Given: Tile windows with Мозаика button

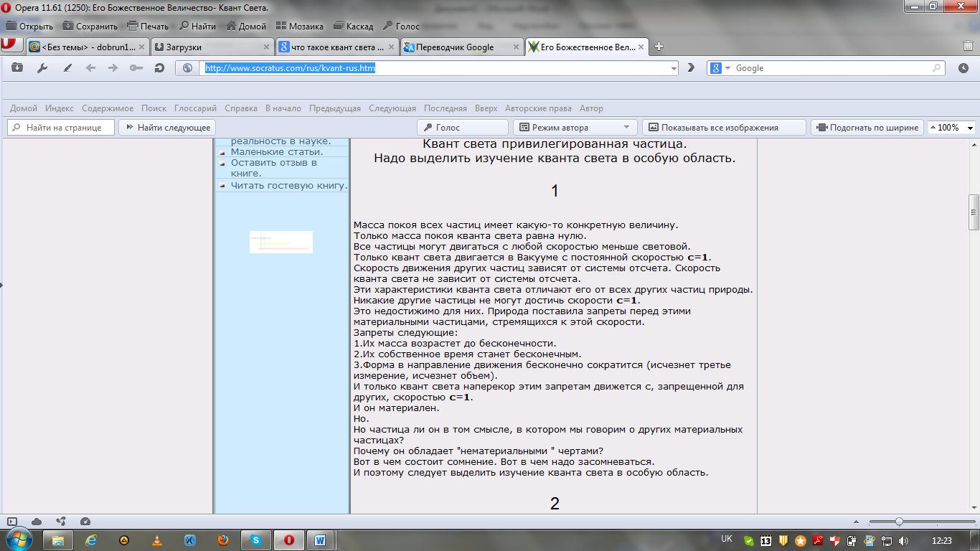Looking at the screenshot, I should pos(300,26).
